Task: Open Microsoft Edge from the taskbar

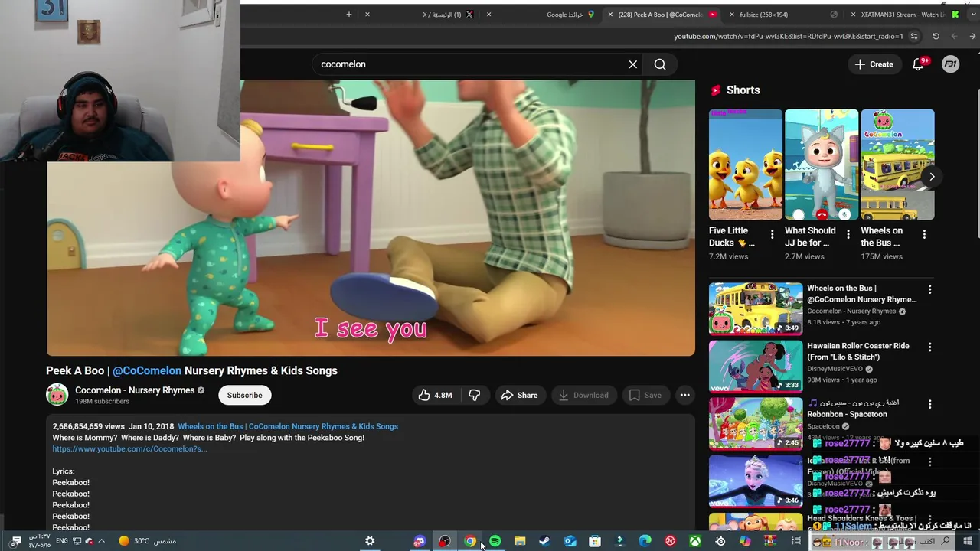Action: click(x=645, y=541)
